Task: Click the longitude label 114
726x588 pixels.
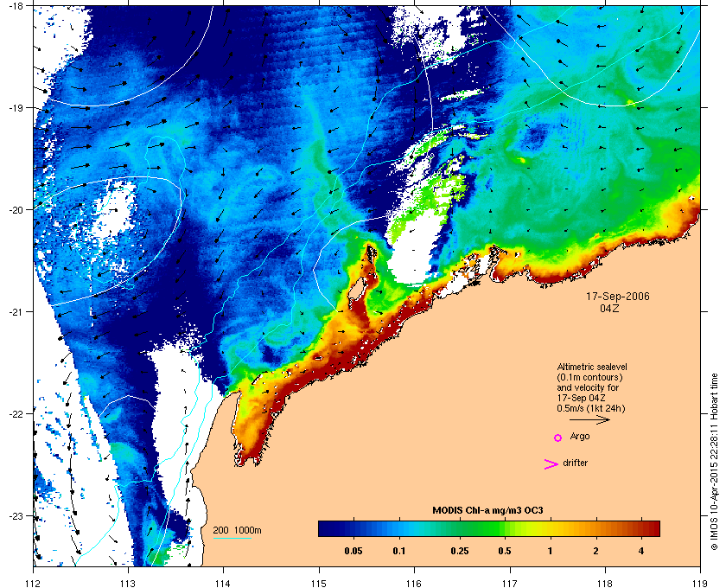Action: [223, 584]
